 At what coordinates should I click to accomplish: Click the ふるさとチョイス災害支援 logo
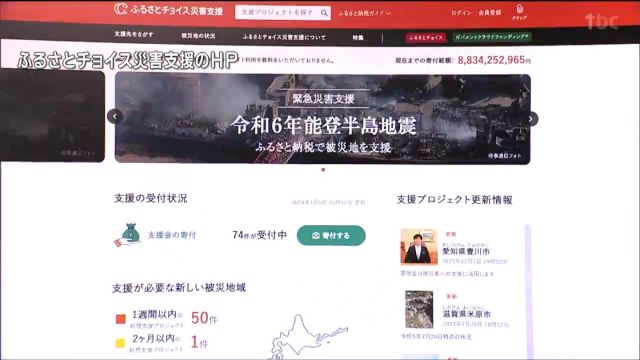click(169, 10)
